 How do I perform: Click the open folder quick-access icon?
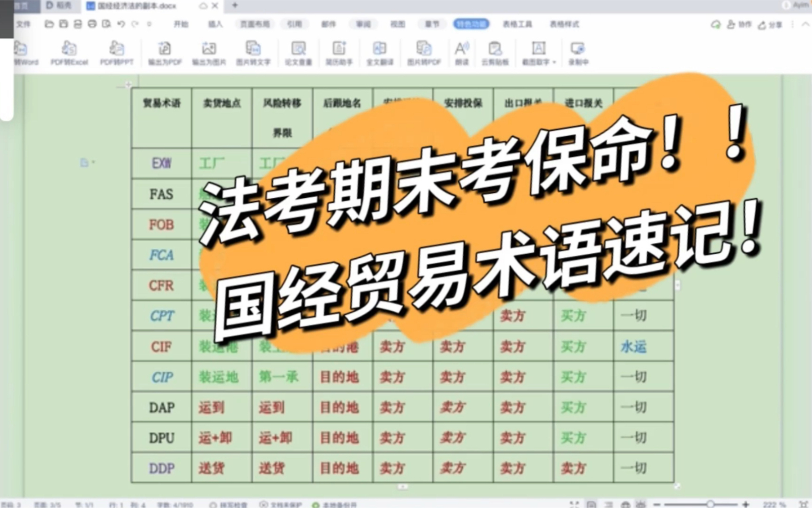pyautogui.click(x=49, y=24)
